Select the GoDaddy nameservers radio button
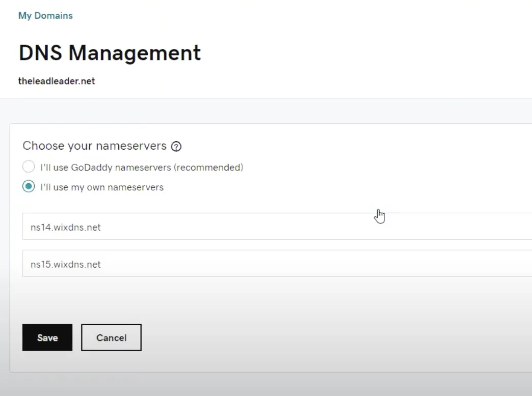The height and width of the screenshot is (396, 532). pos(29,167)
